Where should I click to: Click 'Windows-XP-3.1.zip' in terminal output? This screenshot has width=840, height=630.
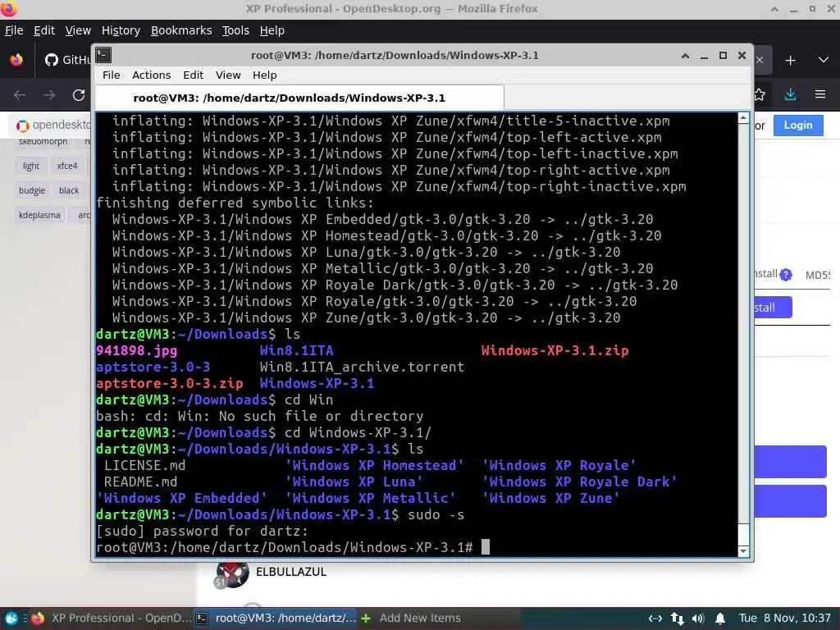pos(555,351)
